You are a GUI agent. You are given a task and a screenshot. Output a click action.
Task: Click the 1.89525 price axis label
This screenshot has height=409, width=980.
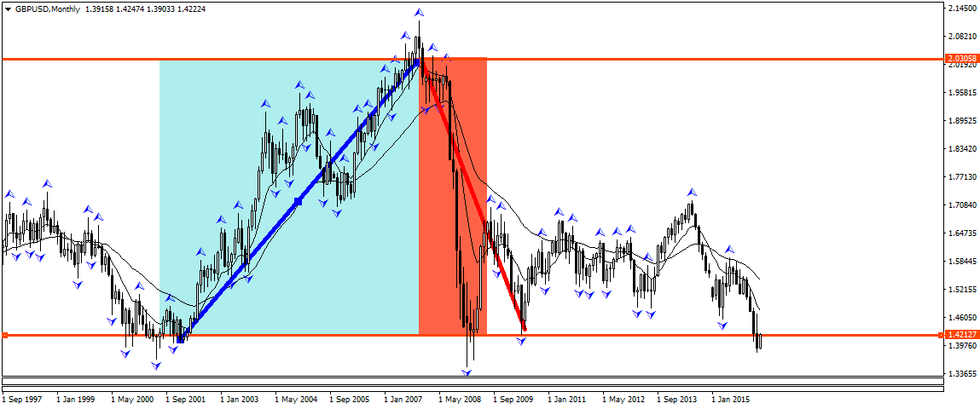coord(962,120)
